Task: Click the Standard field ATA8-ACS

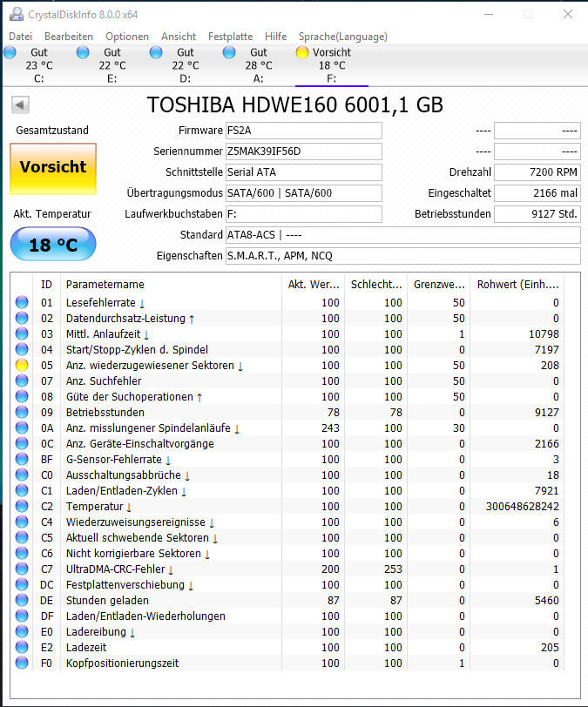Action: click(x=403, y=234)
